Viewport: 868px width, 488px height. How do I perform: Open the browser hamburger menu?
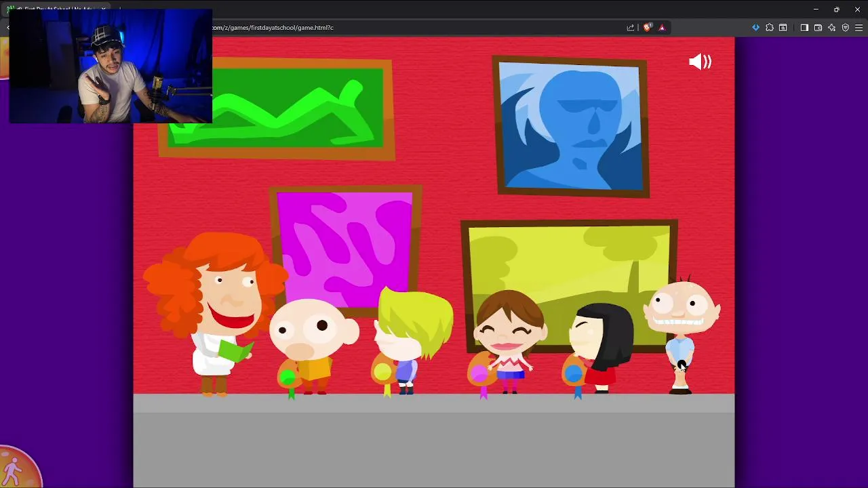859,28
